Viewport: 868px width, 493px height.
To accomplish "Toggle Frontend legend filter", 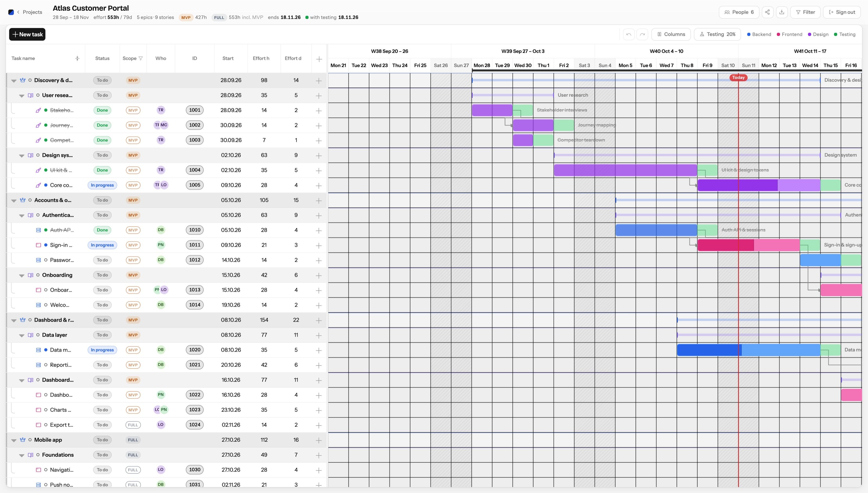I will point(789,34).
